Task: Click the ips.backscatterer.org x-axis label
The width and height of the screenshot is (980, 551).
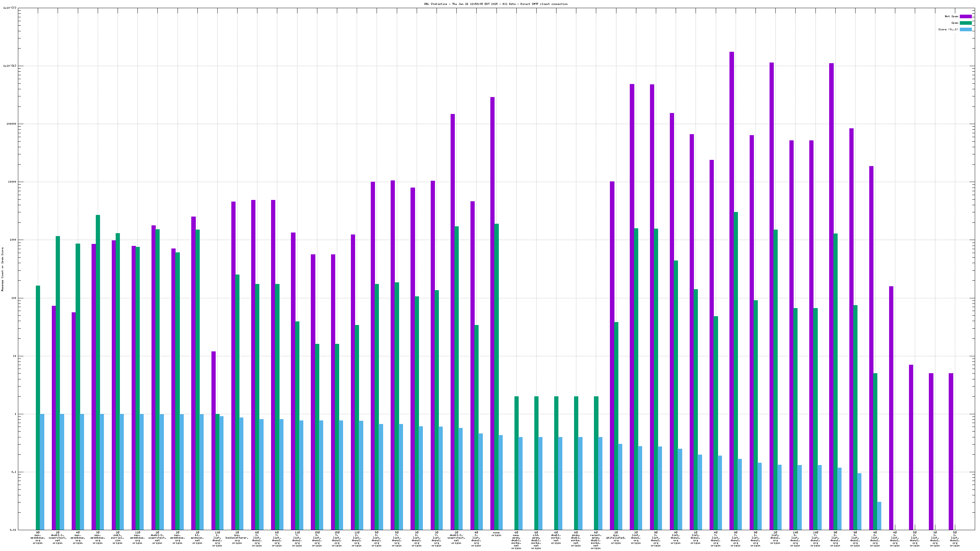Action: coord(237,538)
